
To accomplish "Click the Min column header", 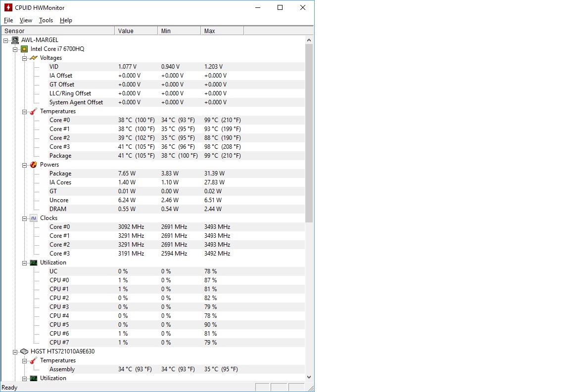I will [x=179, y=31].
